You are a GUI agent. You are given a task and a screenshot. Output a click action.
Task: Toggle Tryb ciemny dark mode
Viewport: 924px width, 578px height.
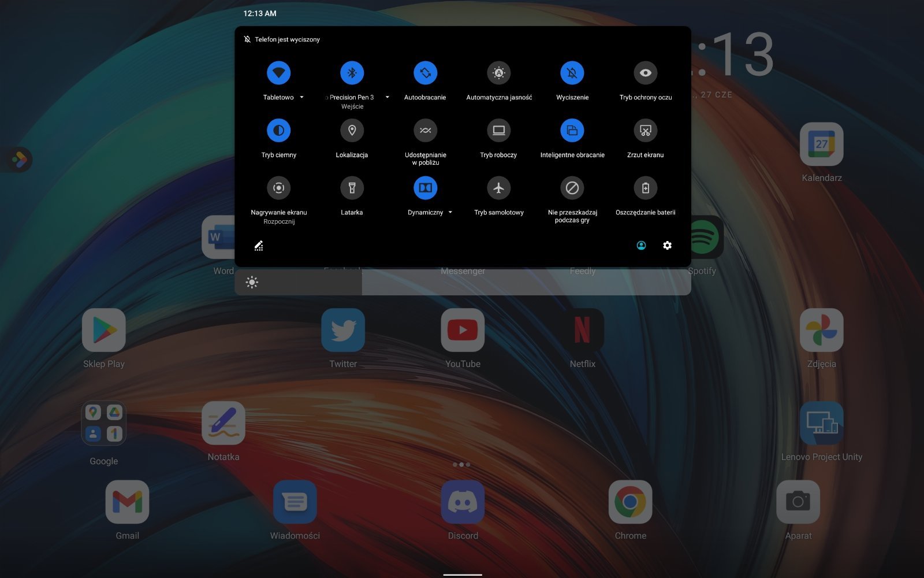[x=278, y=131]
